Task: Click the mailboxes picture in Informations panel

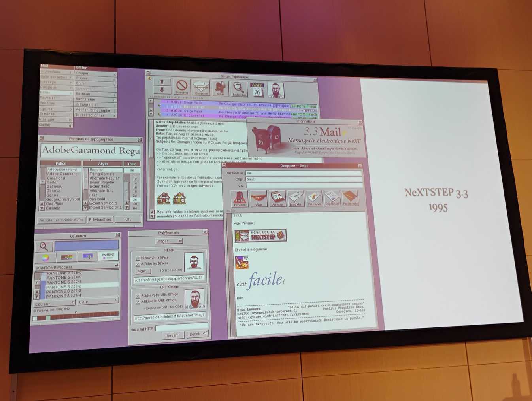Action: 268,139
